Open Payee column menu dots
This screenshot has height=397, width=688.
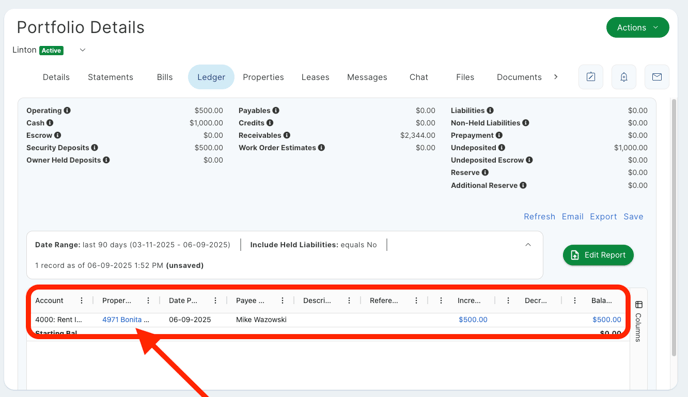click(x=282, y=300)
